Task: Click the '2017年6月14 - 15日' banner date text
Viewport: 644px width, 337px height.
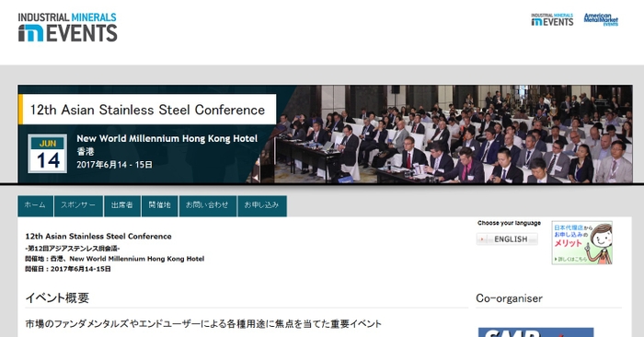Action: [115, 165]
